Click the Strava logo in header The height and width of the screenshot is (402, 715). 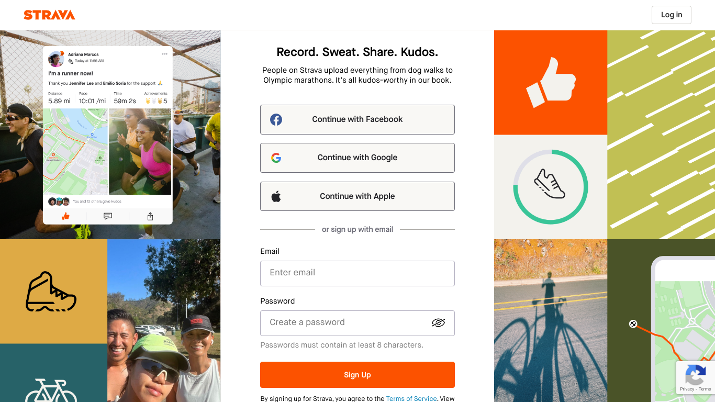(49, 15)
